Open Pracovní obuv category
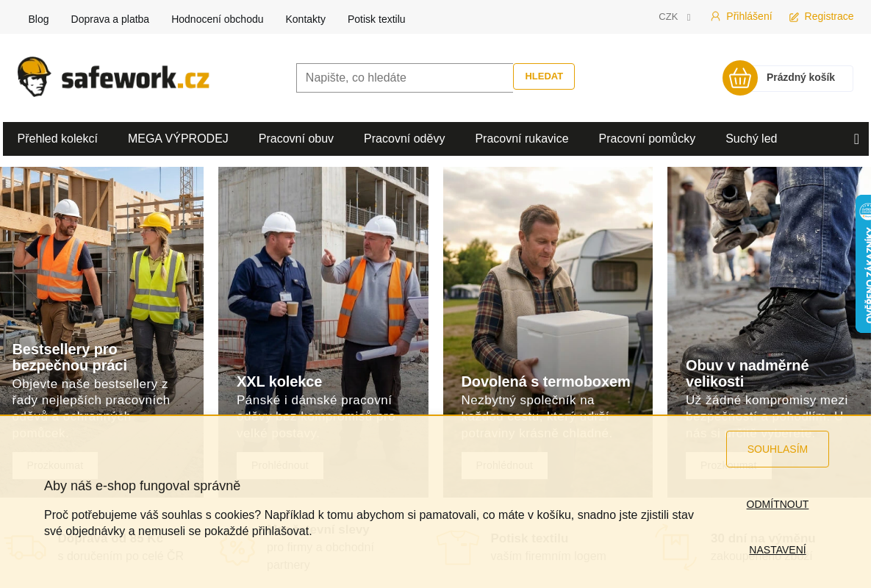The width and height of the screenshot is (882, 588). coord(296,139)
